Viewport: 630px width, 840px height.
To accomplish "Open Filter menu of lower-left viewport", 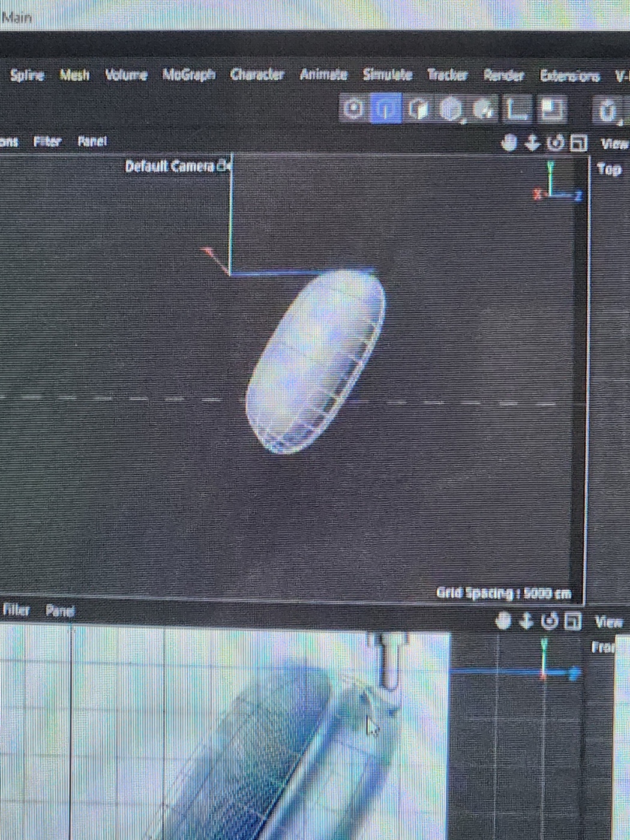I will 16,610.
